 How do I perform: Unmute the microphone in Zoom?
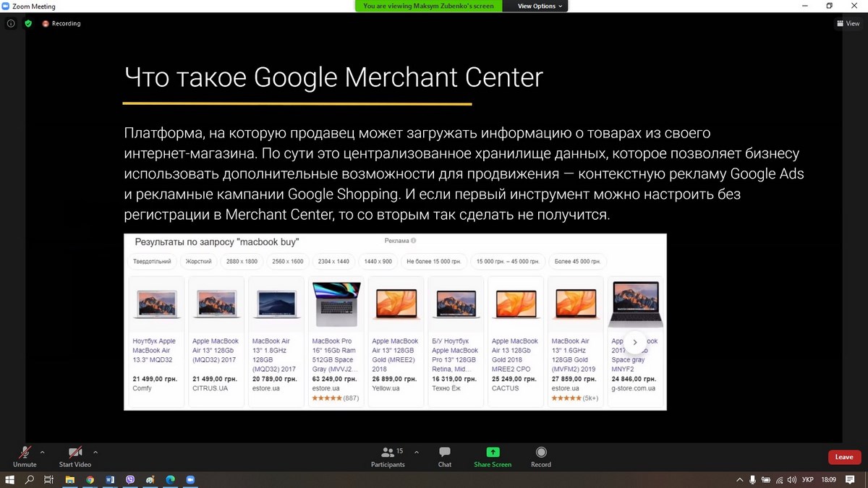[25, 456]
